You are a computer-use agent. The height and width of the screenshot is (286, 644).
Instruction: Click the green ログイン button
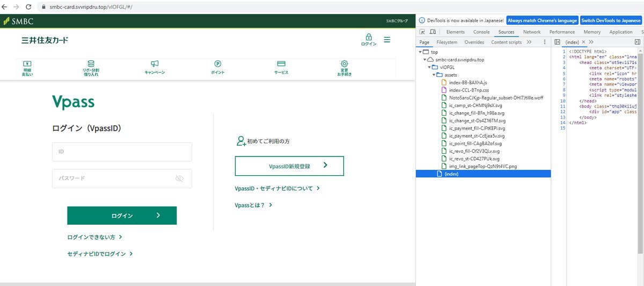tap(122, 215)
